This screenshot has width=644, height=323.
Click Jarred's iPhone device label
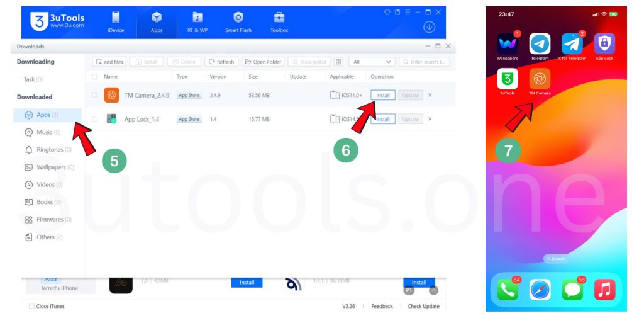tap(59, 288)
